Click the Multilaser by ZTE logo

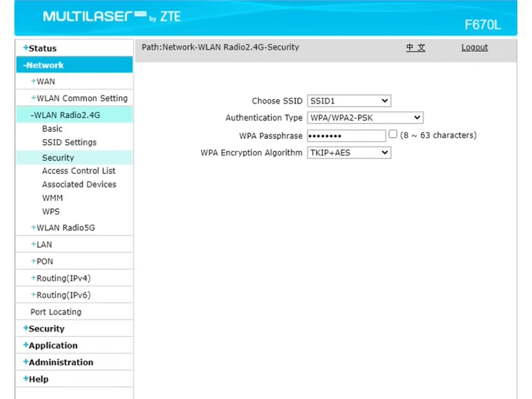point(112,16)
